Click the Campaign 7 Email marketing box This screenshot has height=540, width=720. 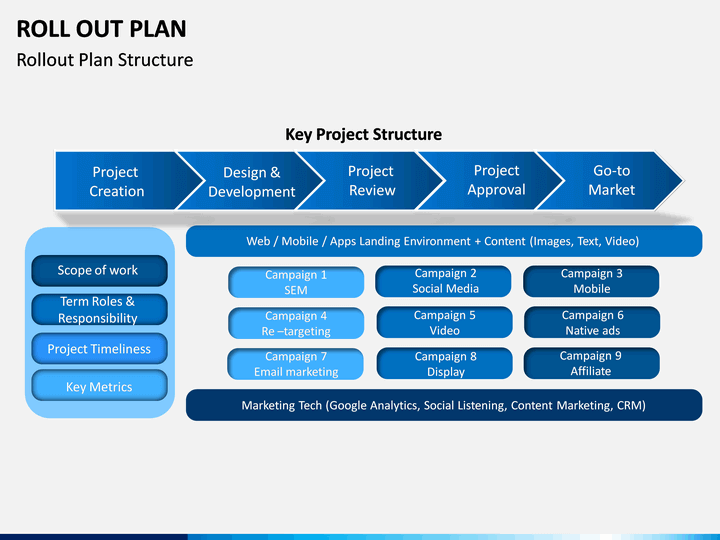click(x=296, y=364)
